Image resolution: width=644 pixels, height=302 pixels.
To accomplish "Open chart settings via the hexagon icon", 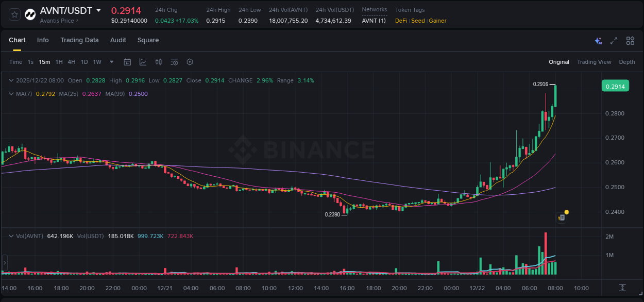I will point(190,62).
